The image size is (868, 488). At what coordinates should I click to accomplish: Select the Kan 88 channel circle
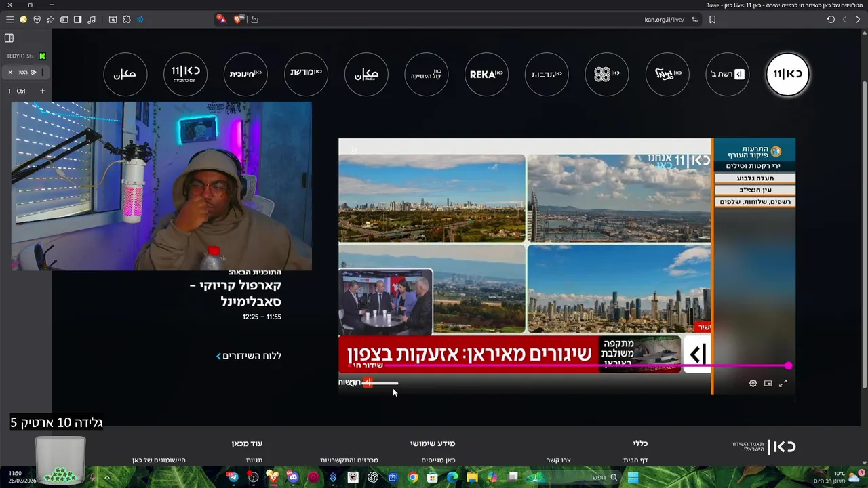coord(607,74)
